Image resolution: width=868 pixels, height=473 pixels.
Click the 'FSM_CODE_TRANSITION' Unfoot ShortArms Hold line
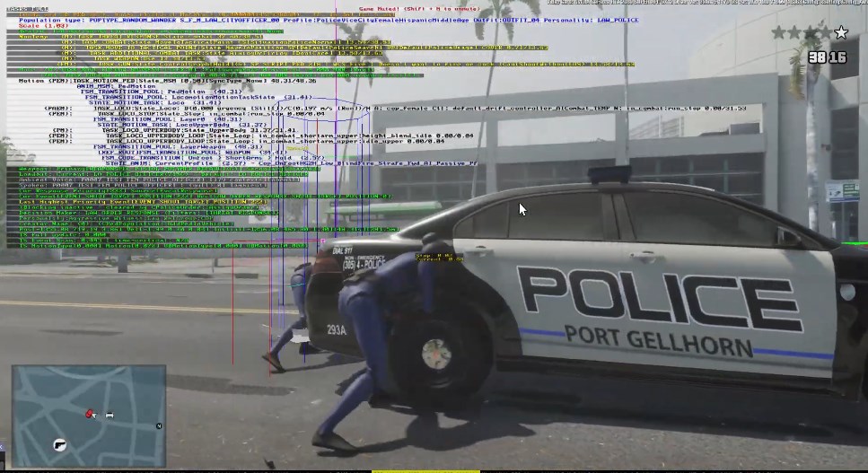(x=214, y=158)
